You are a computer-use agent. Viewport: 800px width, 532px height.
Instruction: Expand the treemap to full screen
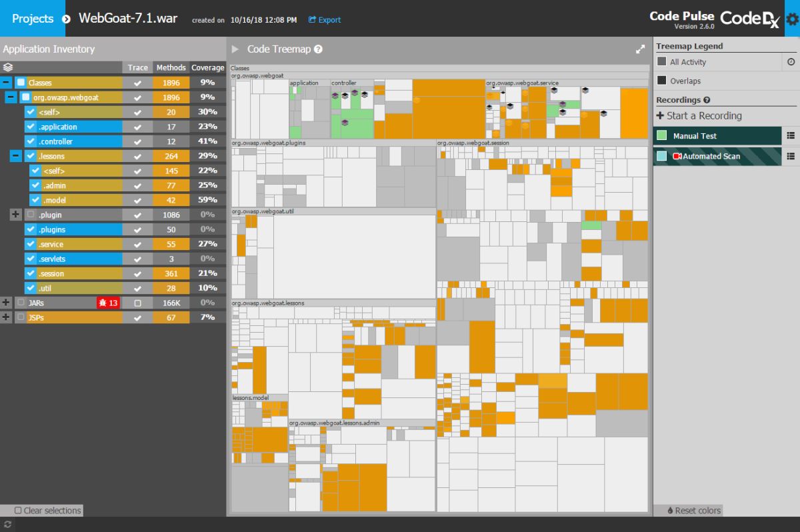640,49
